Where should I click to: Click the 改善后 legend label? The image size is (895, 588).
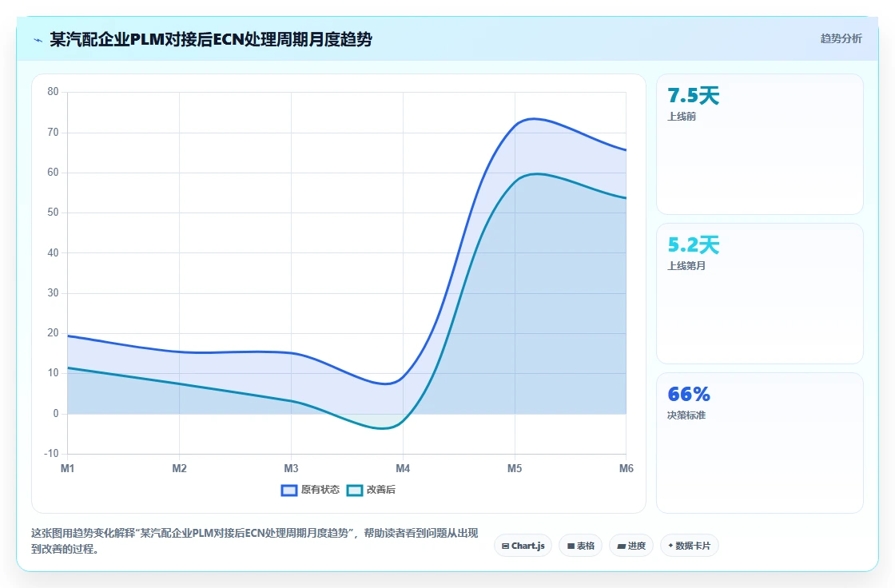click(380, 490)
